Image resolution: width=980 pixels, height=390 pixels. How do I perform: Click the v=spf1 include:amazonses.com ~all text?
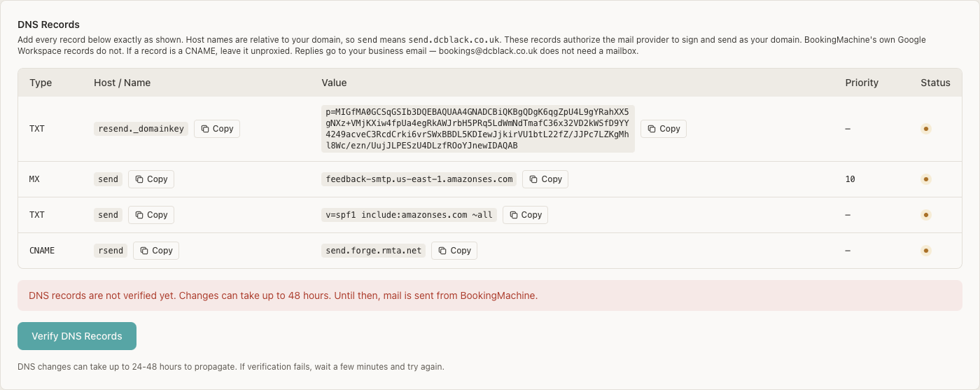(409, 215)
